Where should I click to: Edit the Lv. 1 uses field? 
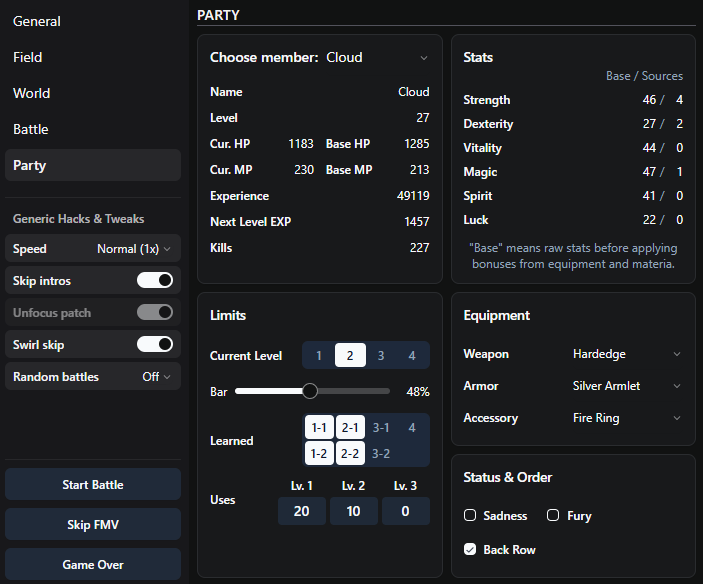(302, 511)
